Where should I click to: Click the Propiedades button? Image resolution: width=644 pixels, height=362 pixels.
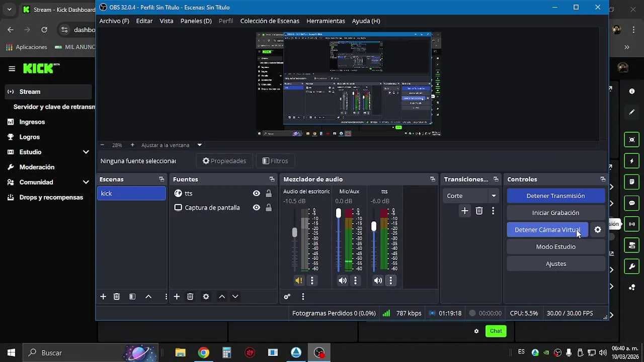coord(224,161)
